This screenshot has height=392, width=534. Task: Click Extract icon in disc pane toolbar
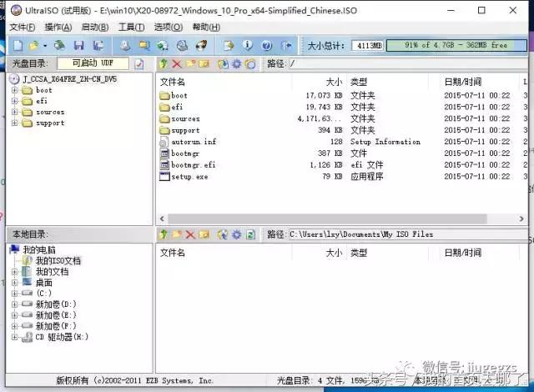(223, 63)
